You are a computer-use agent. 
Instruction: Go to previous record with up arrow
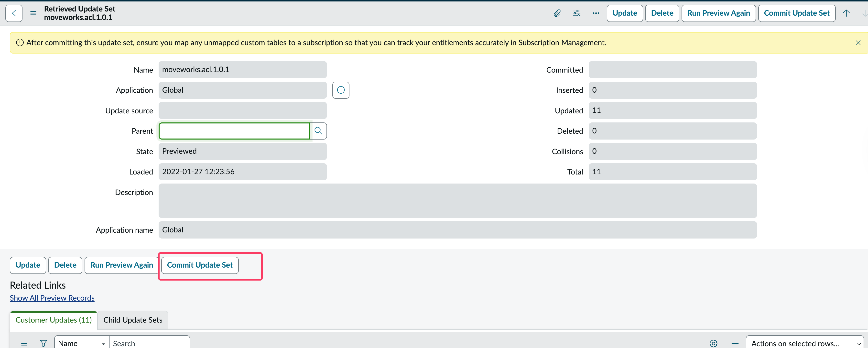pos(846,13)
